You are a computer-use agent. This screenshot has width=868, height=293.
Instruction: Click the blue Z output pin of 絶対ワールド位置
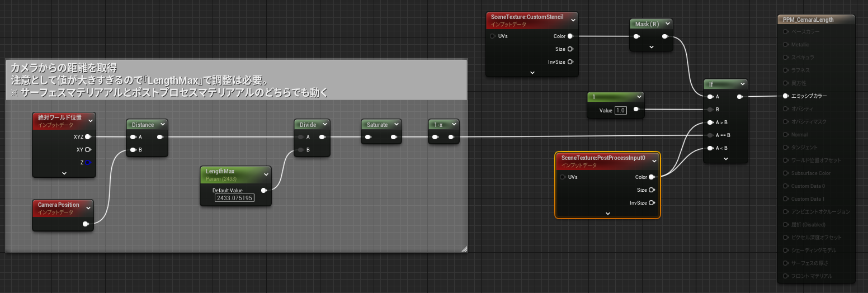(x=88, y=162)
